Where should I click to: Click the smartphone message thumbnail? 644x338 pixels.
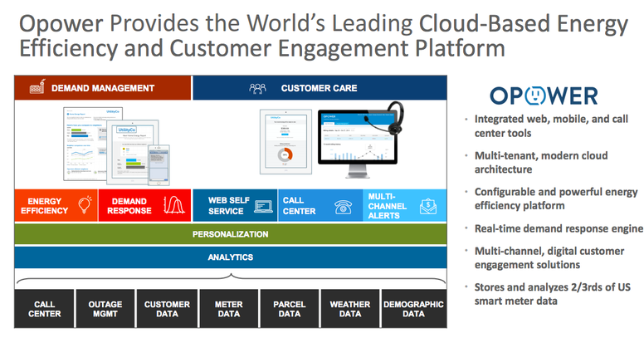[x=159, y=165]
